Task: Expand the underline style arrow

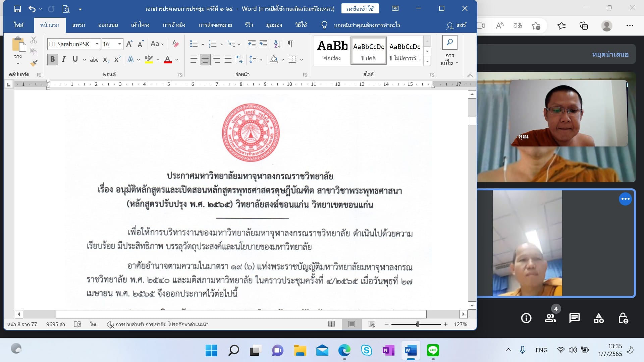Action: pyautogui.click(x=84, y=60)
